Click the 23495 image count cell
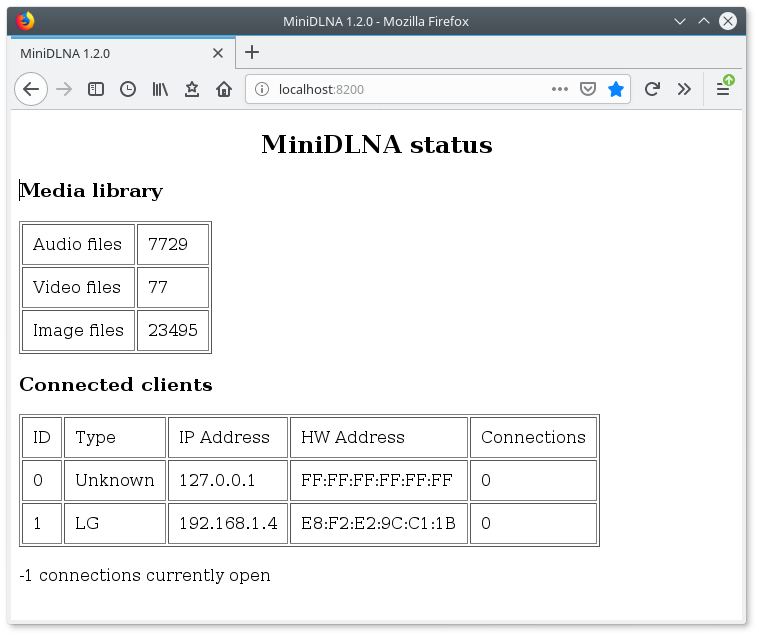Viewport: 759px width, 637px height. [x=173, y=331]
